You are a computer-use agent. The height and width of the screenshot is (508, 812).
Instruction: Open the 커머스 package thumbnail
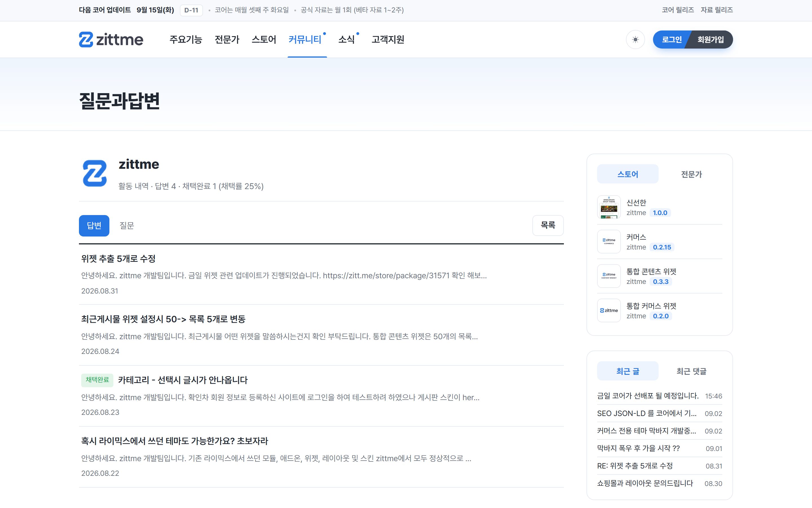(609, 242)
